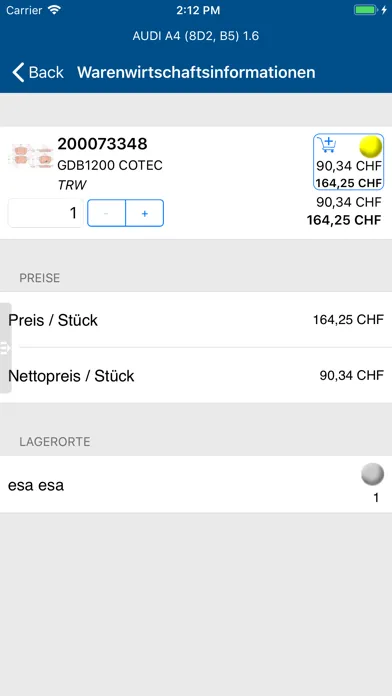392x696 pixels.
Task: Open the esa esa storage location row
Action: pyautogui.click(x=196, y=485)
